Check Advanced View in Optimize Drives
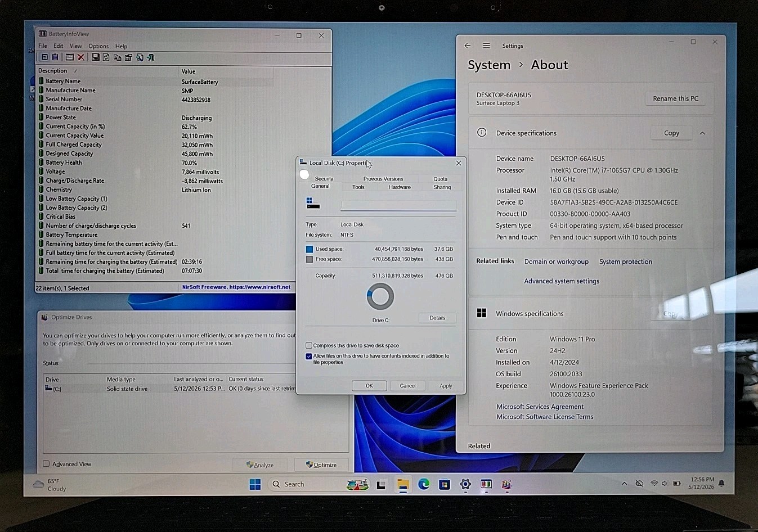Viewport: 758px width, 532px height. [x=46, y=464]
